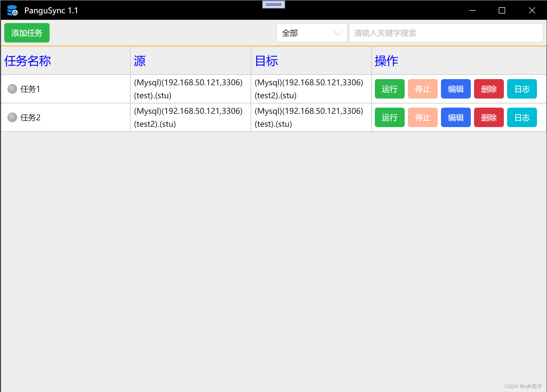Screen dimensions: 547x392
Task: Stop 任务2 with the 停止 button
Action: 423,117
